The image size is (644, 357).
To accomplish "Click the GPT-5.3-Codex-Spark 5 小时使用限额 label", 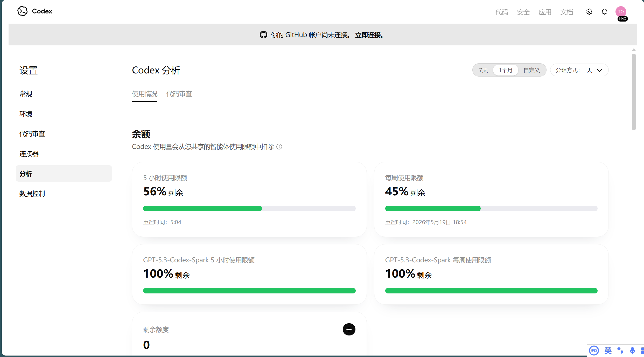I will click(x=199, y=260).
